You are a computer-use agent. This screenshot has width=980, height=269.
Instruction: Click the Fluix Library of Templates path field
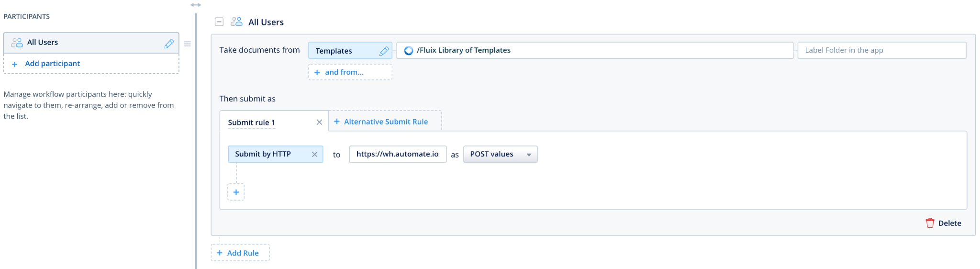595,50
